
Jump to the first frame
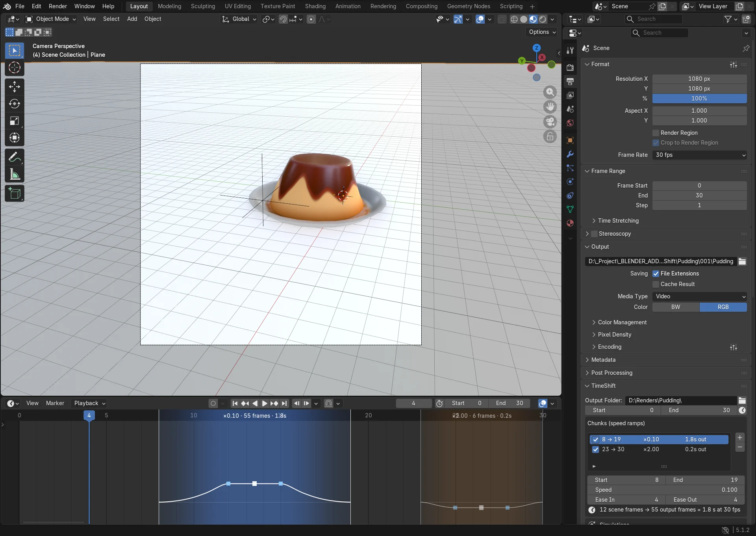click(235, 403)
